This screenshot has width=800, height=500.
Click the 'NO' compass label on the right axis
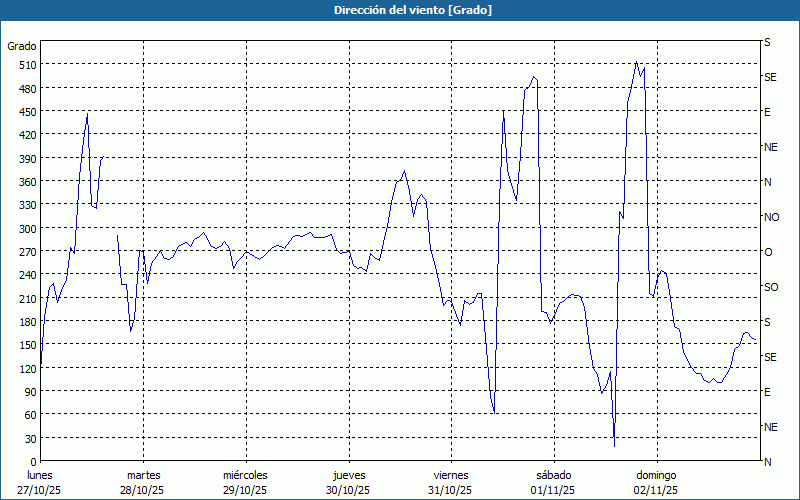[x=771, y=217]
